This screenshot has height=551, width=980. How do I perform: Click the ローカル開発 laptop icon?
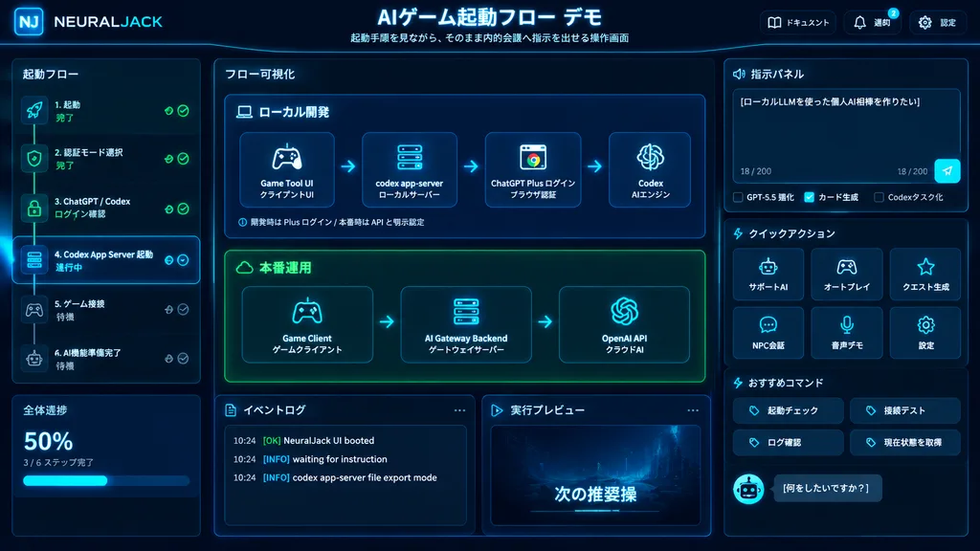(244, 112)
